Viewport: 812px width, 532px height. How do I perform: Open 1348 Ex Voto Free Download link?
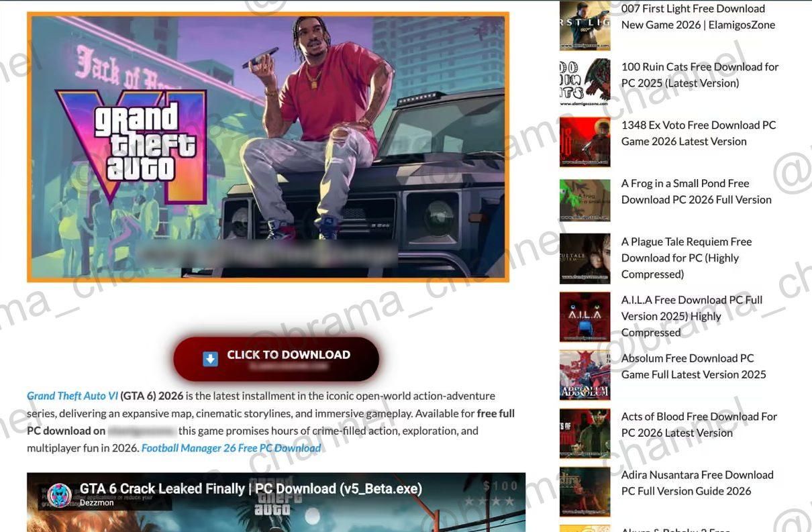[x=699, y=134]
